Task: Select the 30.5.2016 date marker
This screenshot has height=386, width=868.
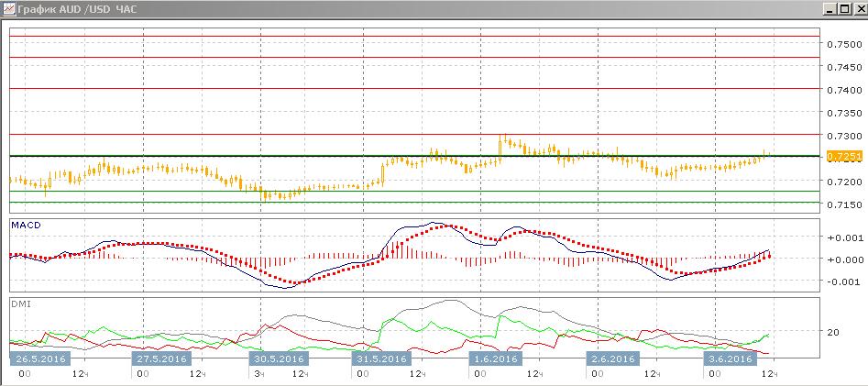Action: (279, 358)
